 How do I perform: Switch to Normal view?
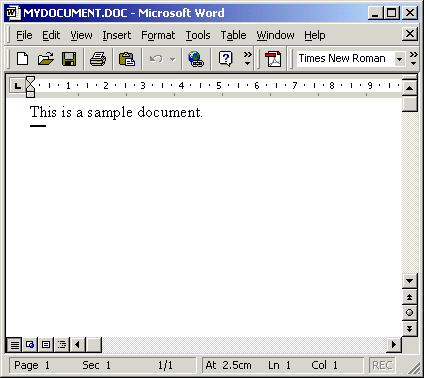(x=14, y=344)
